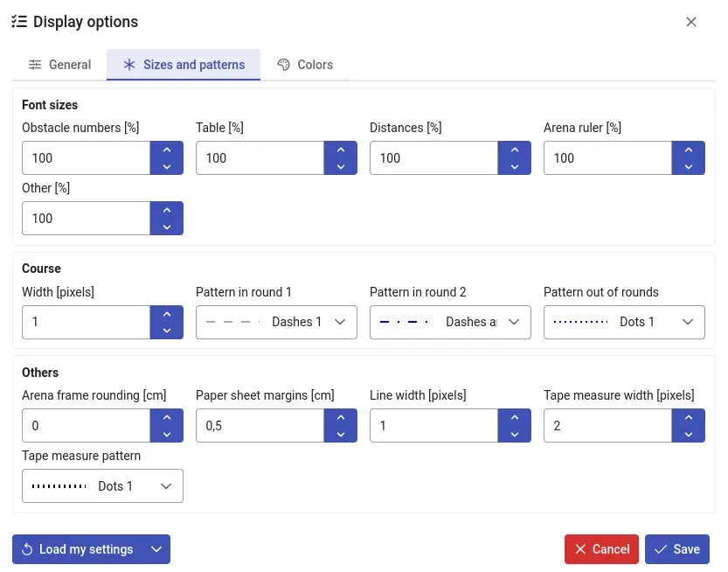The width and height of the screenshot is (728, 572).
Task: Decrease Line width pixels value
Action: pyautogui.click(x=514, y=434)
